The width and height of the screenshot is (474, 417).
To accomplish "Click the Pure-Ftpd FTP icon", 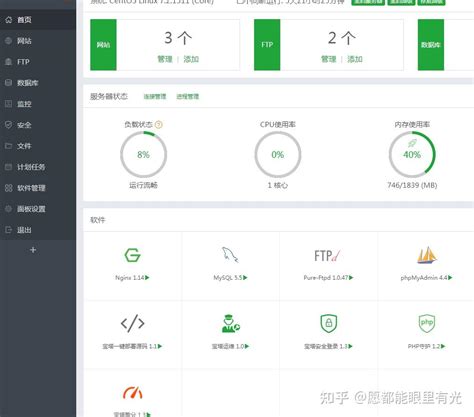I will pos(327,256).
